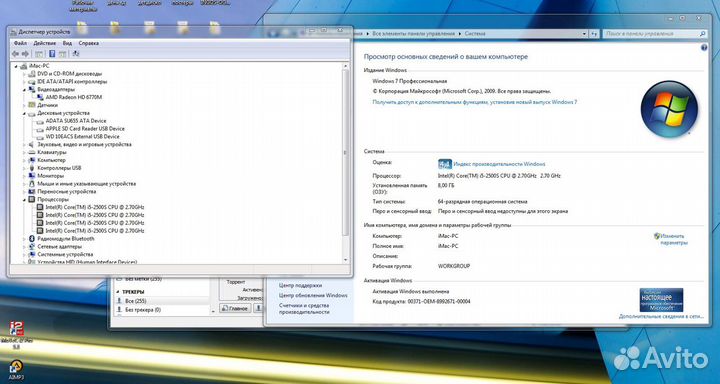Click the link to get a new Windows 7 edition
Viewport: 720px width, 384px height.
coord(475,102)
